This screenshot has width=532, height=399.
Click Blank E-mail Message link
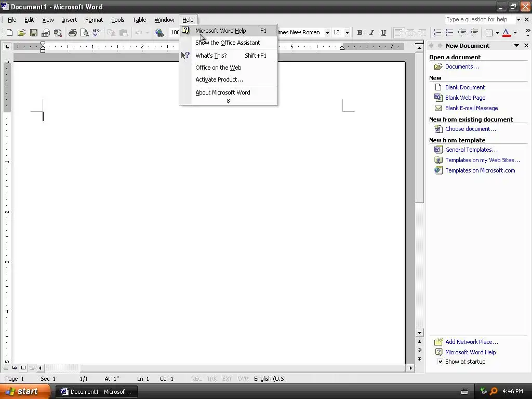click(x=471, y=108)
